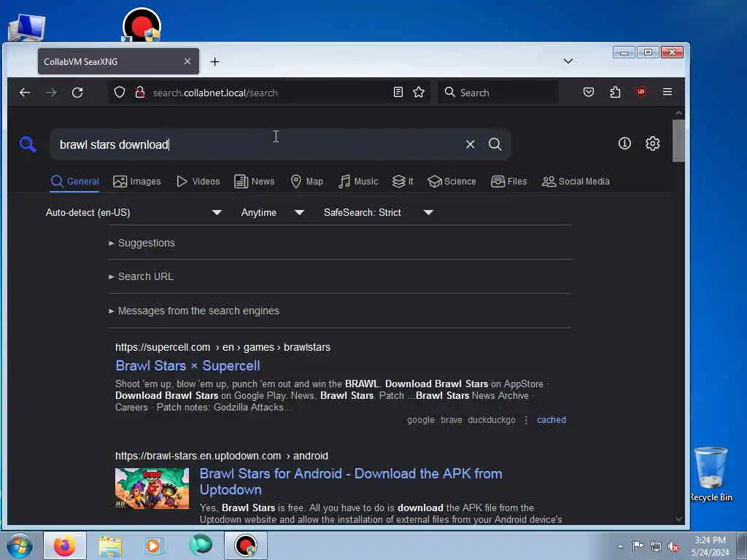Image resolution: width=747 pixels, height=560 pixels.
Task: Open the Windows Start button
Action: 20,545
